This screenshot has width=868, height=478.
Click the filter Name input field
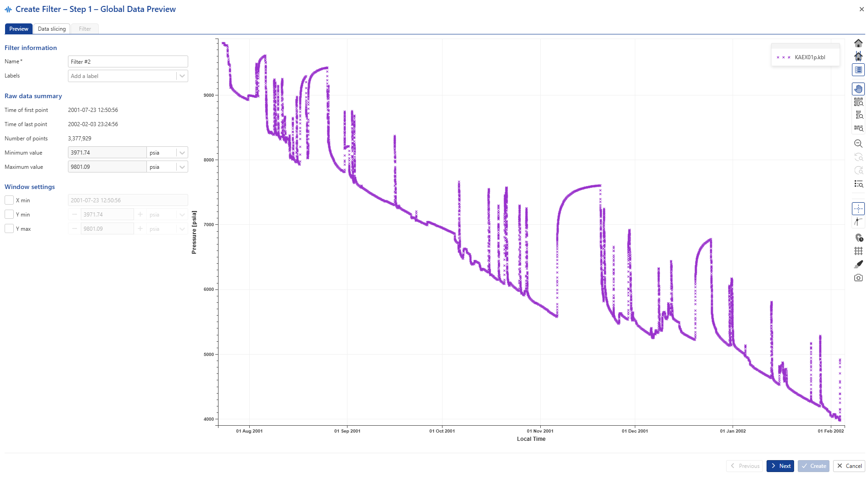[128, 62]
